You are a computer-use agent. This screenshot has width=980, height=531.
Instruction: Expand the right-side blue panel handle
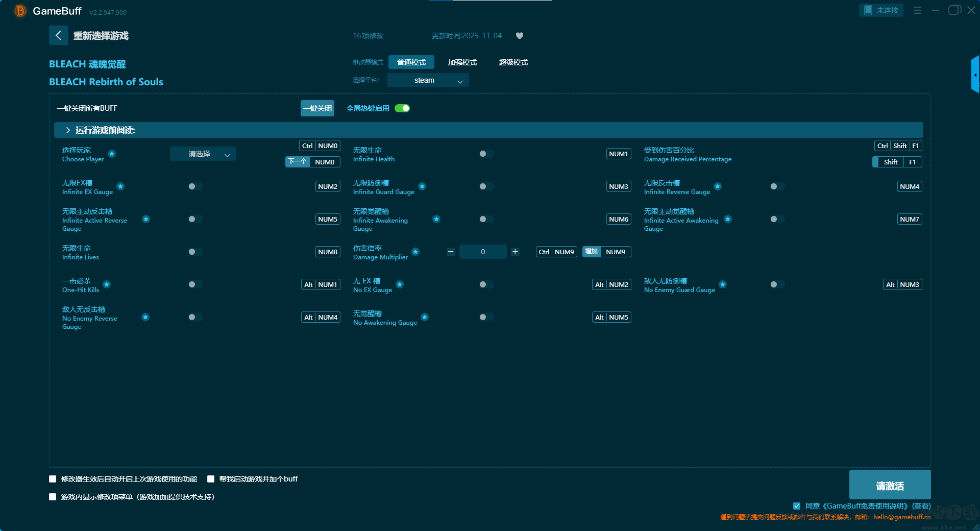(975, 75)
